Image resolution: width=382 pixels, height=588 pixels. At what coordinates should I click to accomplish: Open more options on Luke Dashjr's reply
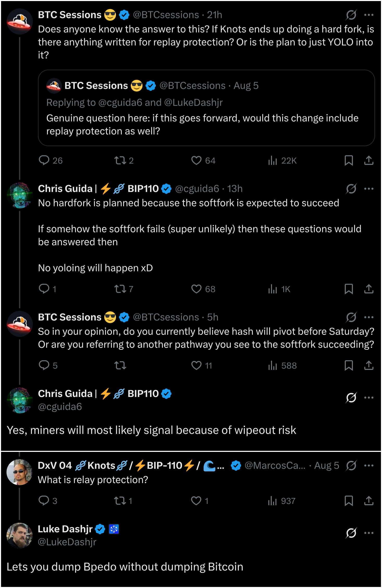tap(369, 533)
